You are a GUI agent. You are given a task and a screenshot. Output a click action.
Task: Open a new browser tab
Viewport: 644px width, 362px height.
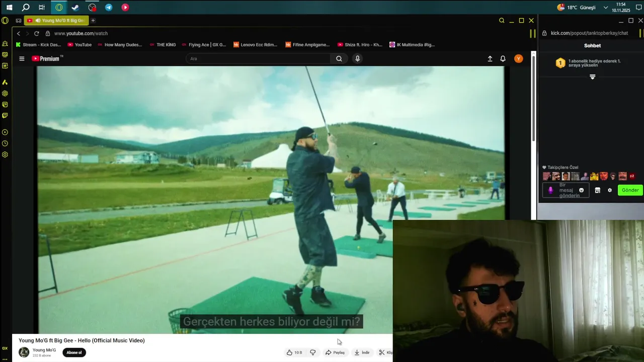click(93, 21)
